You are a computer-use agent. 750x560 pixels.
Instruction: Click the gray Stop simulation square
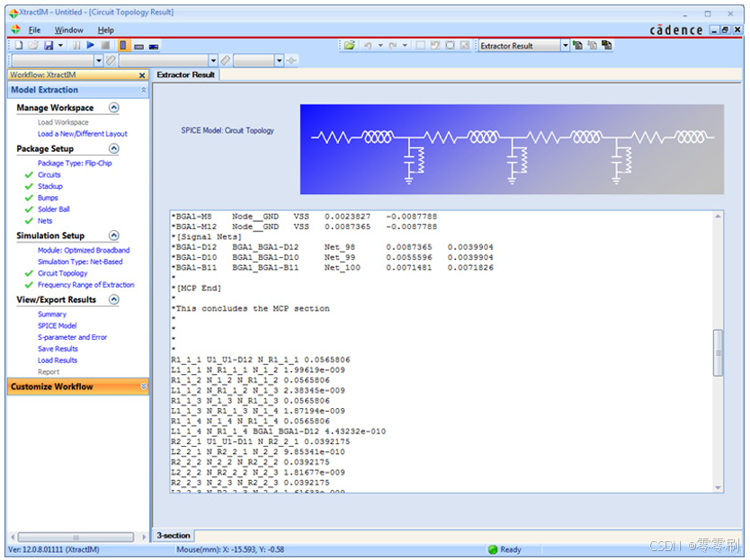(x=106, y=46)
